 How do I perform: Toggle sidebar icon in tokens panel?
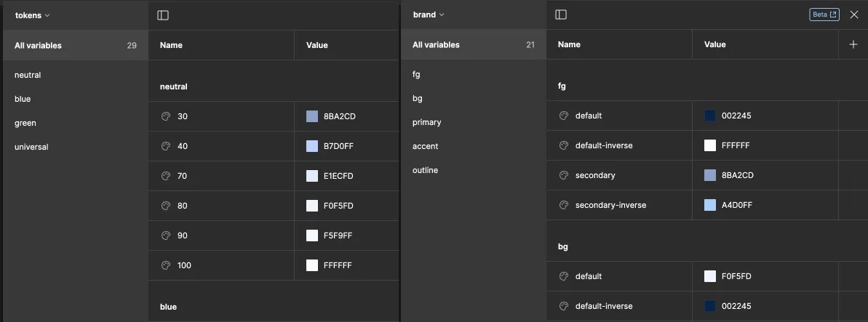tap(163, 15)
